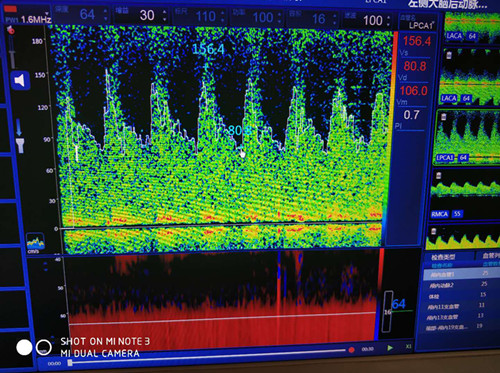Click trash icon on the RMCA thumbnail
This screenshot has width=500, height=373.
point(439,175)
